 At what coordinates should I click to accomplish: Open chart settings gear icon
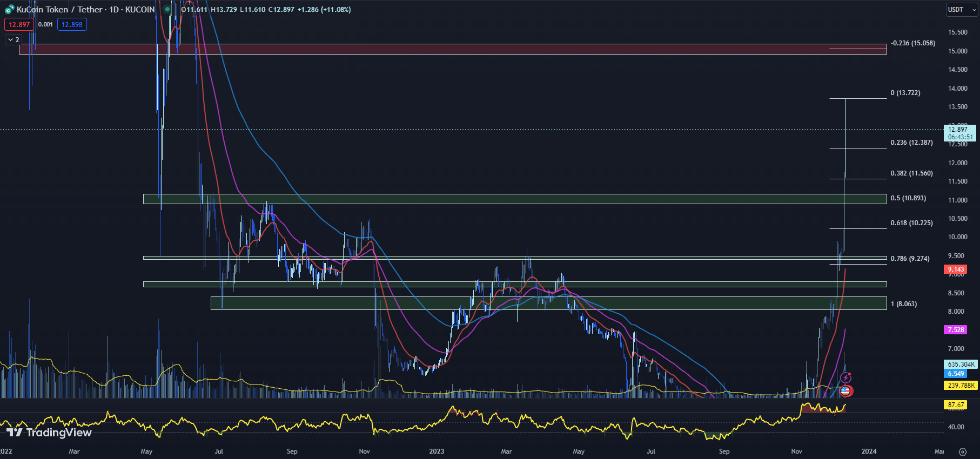pos(962,451)
